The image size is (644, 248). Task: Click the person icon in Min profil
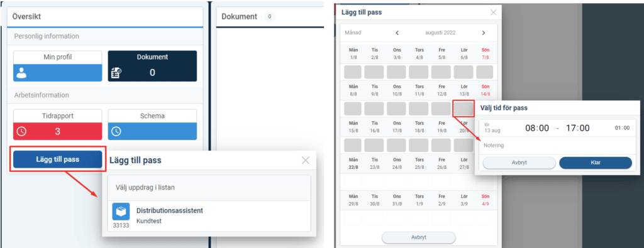pos(22,73)
